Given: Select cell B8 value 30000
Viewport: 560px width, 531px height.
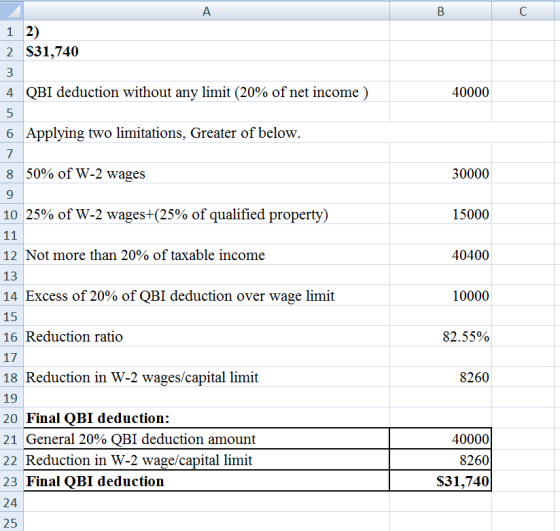Looking at the screenshot, I should (x=440, y=174).
